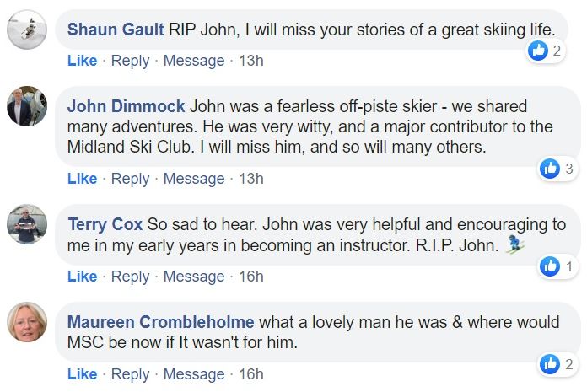Viewport: 587px width, 392px height.
Task: Like Maureen Crombleholme's comment
Action: pyautogui.click(x=82, y=374)
